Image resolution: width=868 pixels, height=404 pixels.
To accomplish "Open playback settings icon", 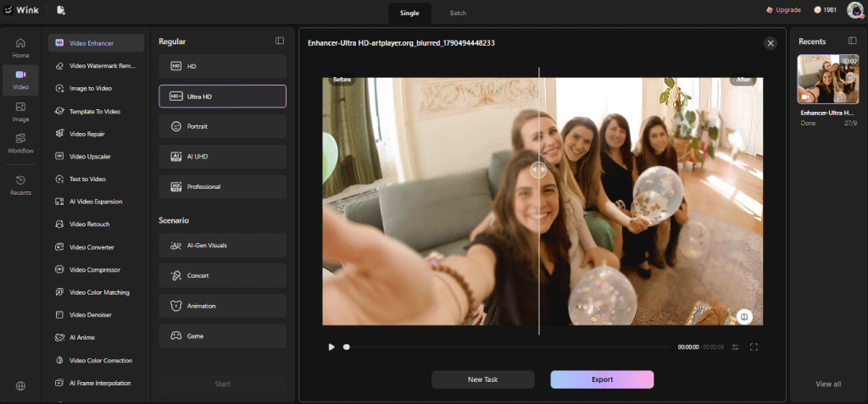I will coord(735,347).
